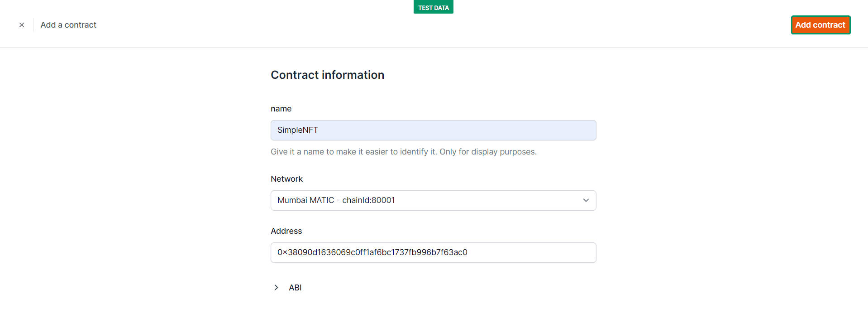This screenshot has height=309, width=868.
Task: Click the SimpleNFT text in name field
Action: pyautogui.click(x=297, y=130)
